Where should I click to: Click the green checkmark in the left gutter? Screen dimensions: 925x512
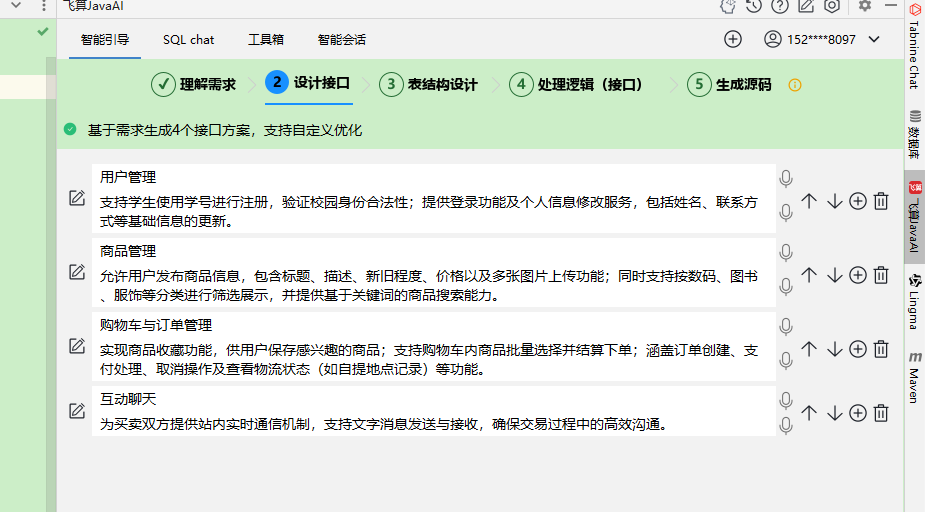pyautogui.click(x=42, y=31)
